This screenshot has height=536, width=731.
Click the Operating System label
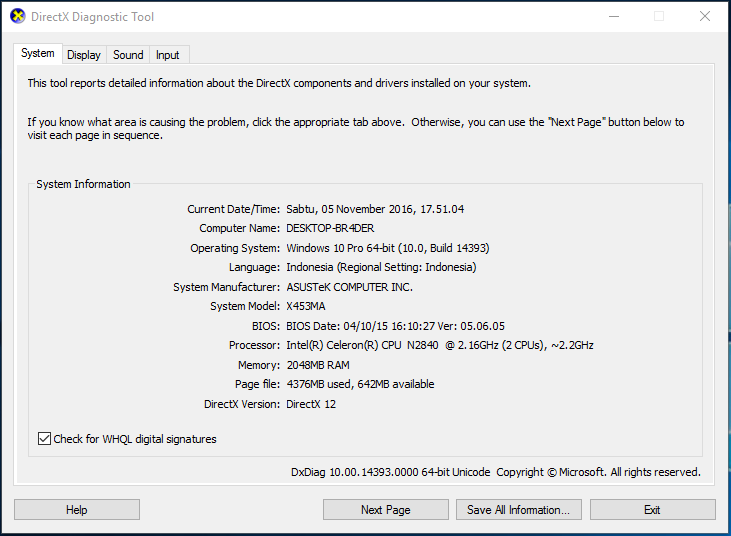235,248
